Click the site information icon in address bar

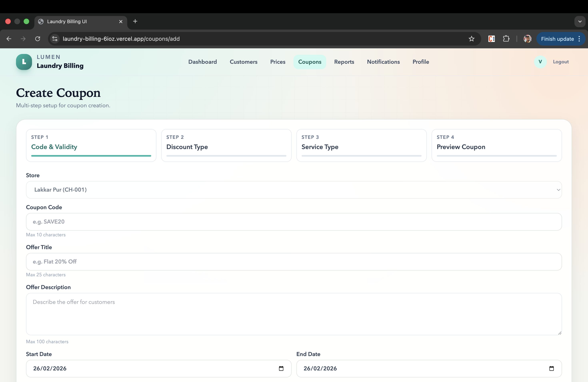55,39
